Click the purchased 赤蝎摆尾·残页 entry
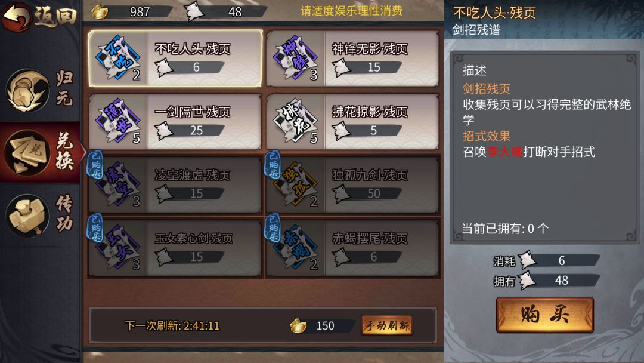 (x=352, y=248)
